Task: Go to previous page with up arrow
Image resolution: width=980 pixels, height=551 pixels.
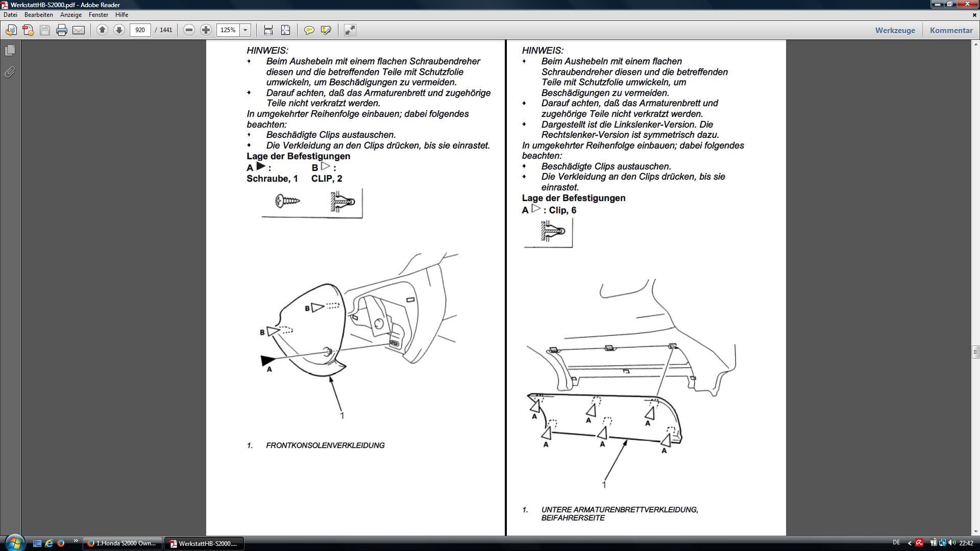Action: (x=102, y=30)
